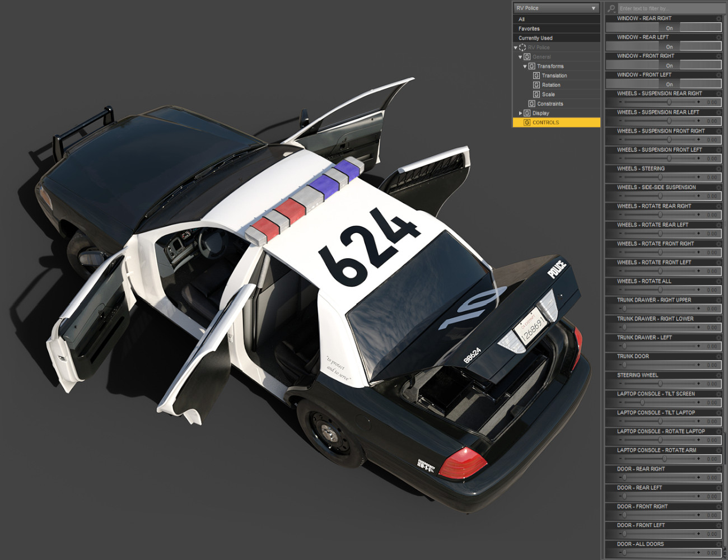
Task: Open settings gear for SUSPENSION REAR RIGHT
Action: click(719, 94)
